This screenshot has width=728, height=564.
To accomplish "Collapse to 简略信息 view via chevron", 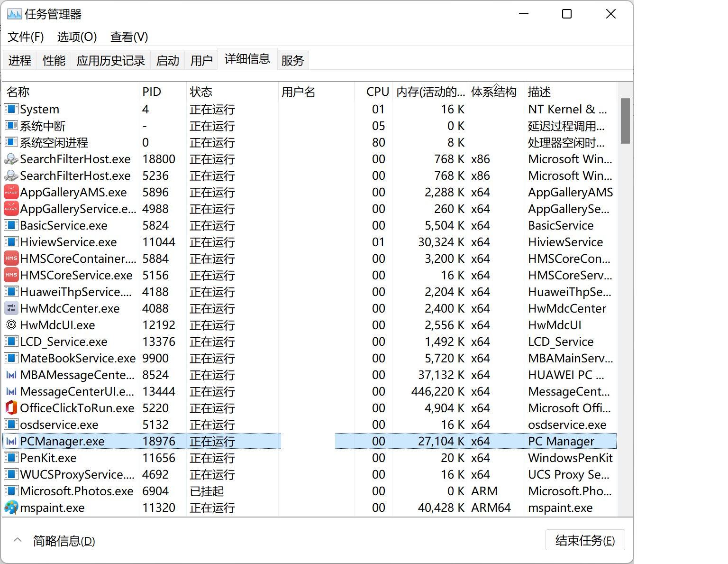I will pos(18,540).
